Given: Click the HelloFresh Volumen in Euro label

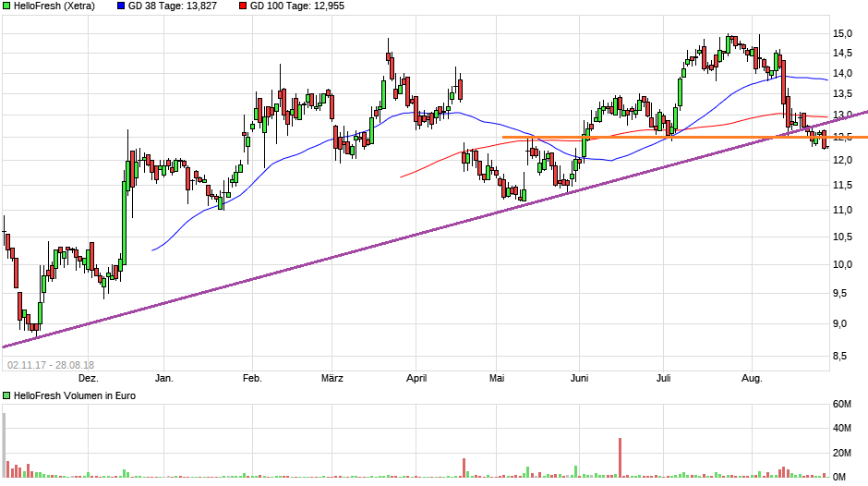Looking at the screenshot, I should click(x=71, y=395).
